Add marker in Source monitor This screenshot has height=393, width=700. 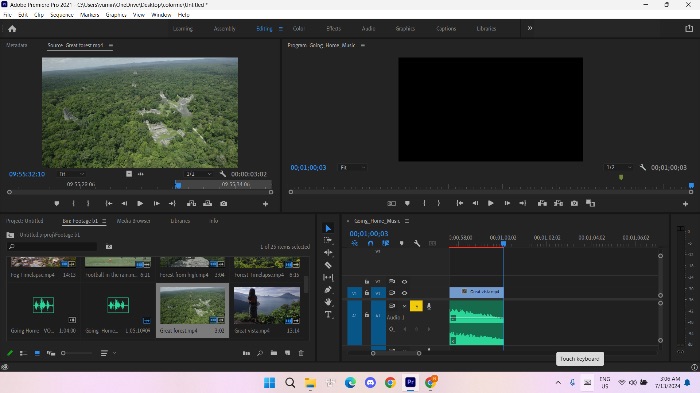[x=57, y=203]
